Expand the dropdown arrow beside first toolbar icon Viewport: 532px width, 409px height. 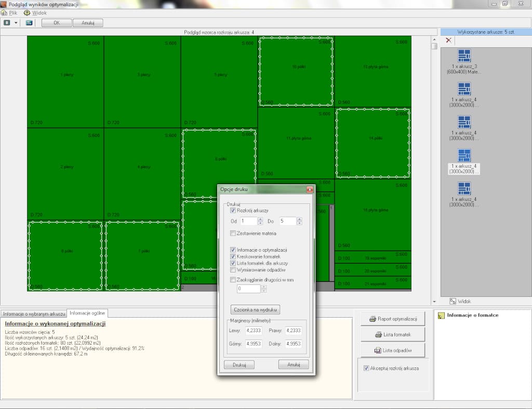coord(16,23)
